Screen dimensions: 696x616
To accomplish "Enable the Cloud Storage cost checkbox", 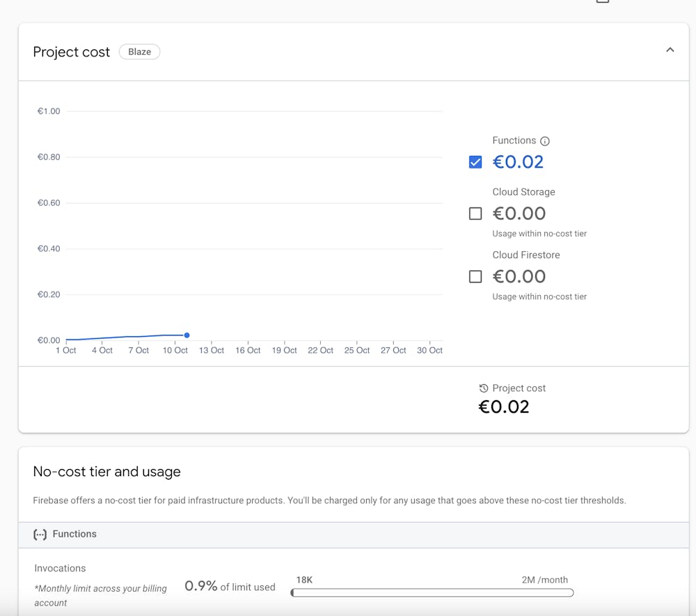I will pos(475,214).
